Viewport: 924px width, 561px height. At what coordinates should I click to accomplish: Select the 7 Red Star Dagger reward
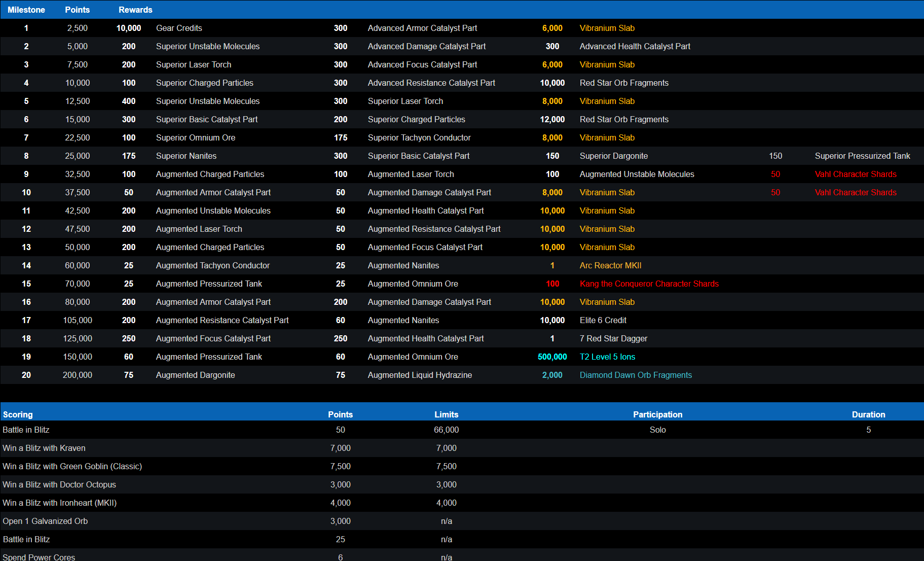(x=613, y=338)
